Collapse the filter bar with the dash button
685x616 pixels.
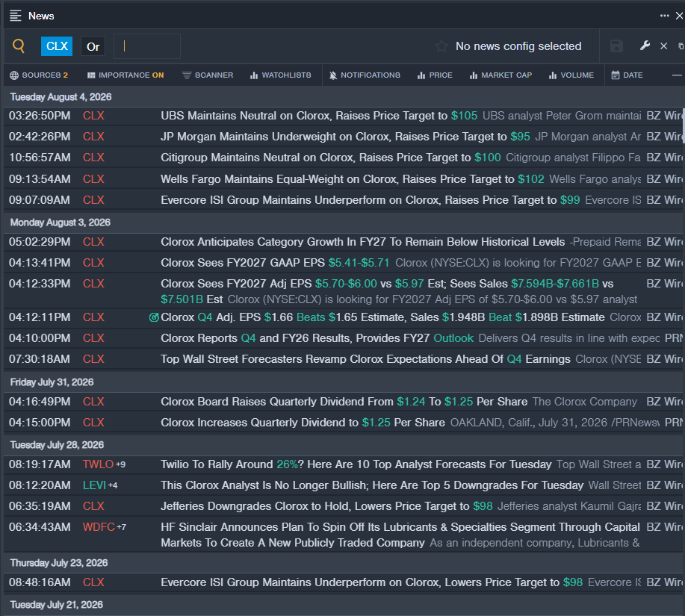click(677, 75)
